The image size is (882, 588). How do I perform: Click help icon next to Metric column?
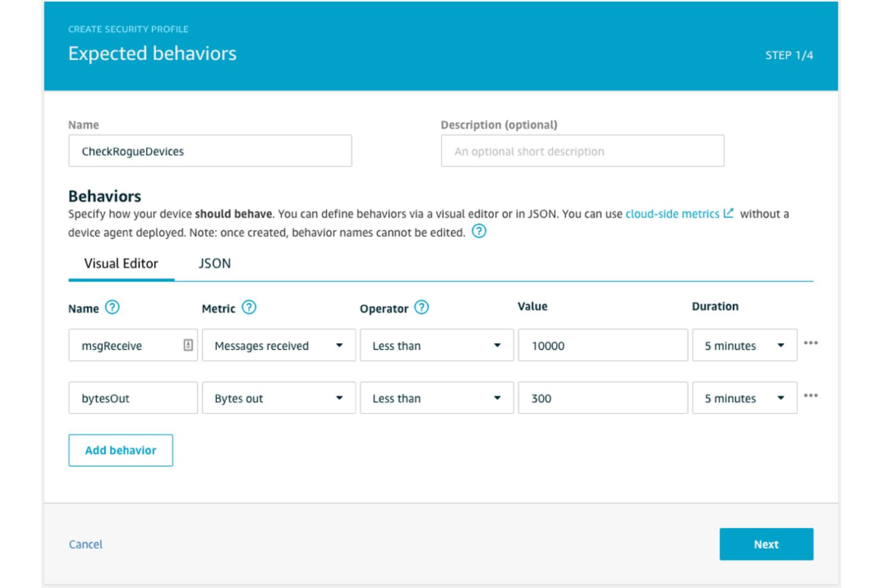point(249,307)
